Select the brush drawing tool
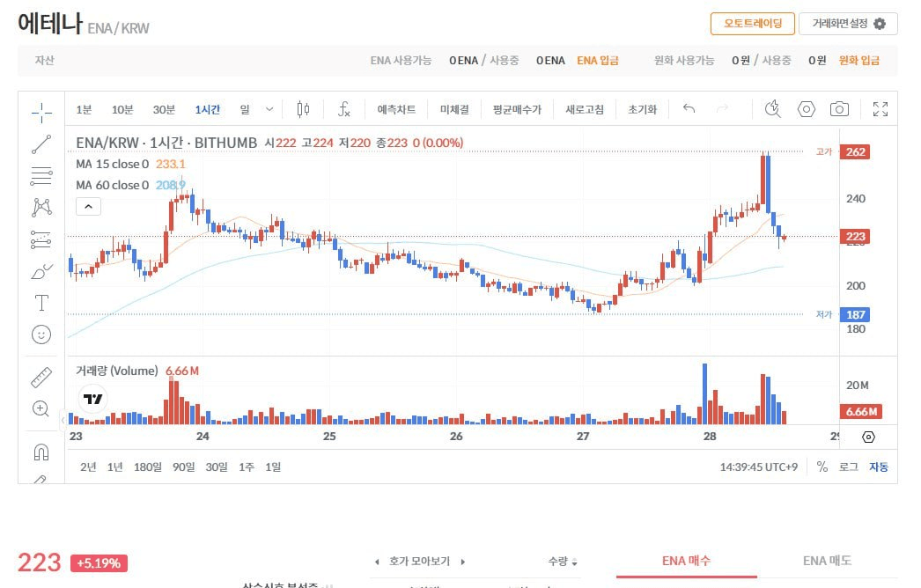The image size is (921, 588). click(x=41, y=271)
